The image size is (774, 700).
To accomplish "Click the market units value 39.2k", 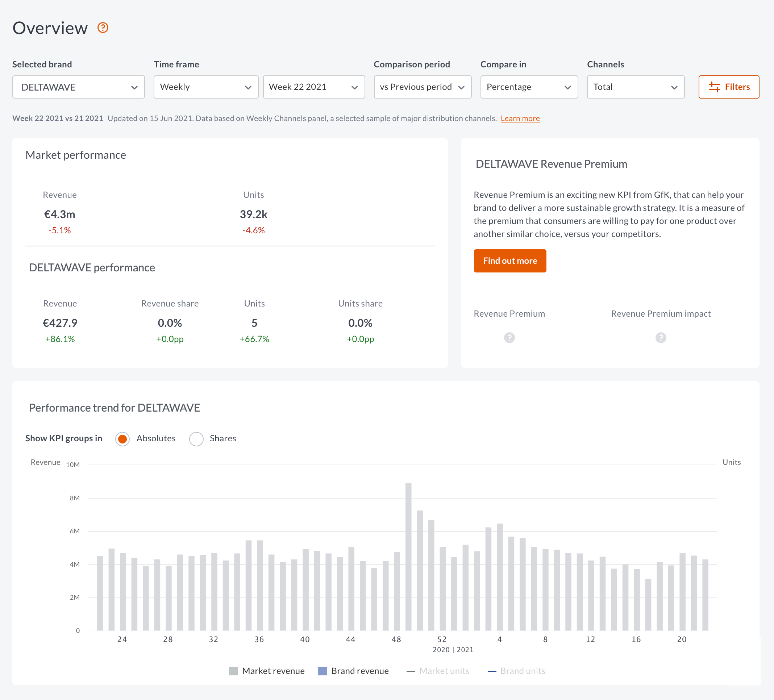I will coord(253,214).
